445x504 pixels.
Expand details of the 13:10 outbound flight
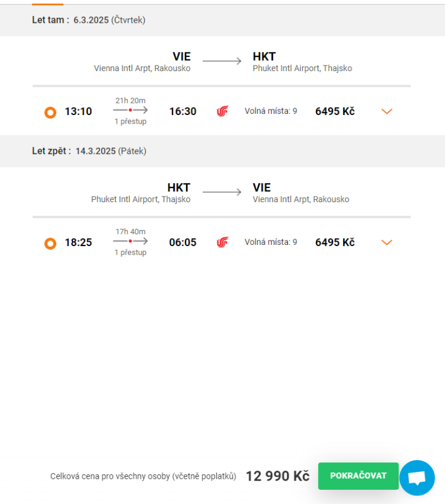[387, 111]
